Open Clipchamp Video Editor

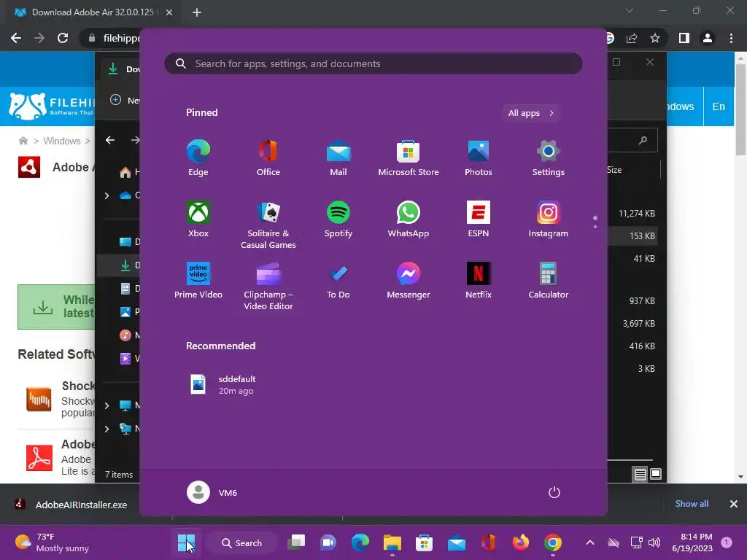point(268,286)
